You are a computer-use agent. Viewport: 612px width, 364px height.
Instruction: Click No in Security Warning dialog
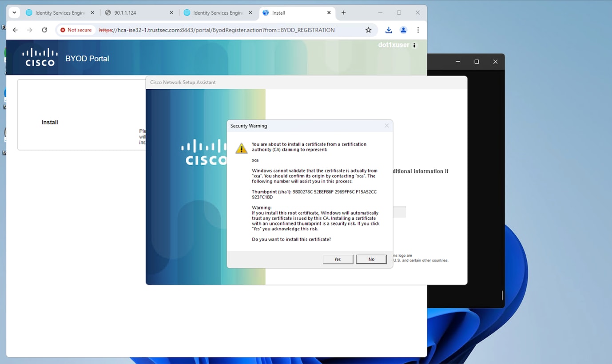pyautogui.click(x=371, y=259)
